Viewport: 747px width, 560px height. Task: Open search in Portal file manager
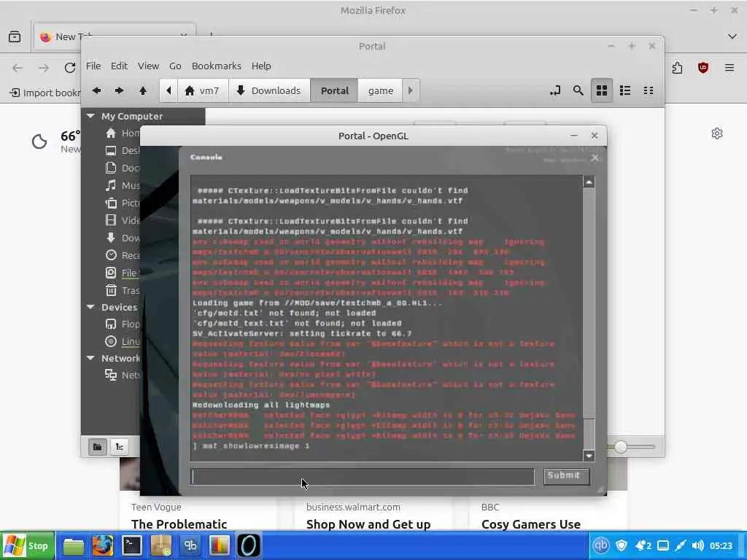pyautogui.click(x=578, y=90)
